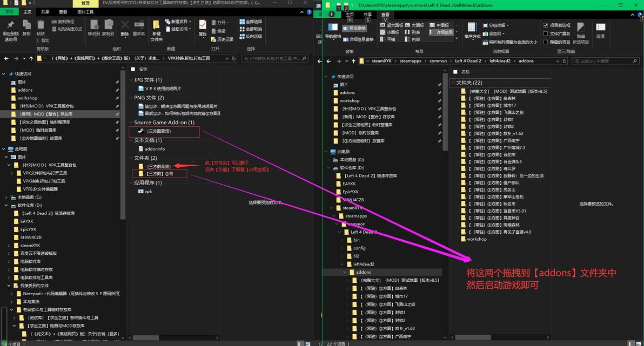Click Sort by (排序方式) icon in right window
The height and width of the screenshot is (346, 644).
(472, 28)
